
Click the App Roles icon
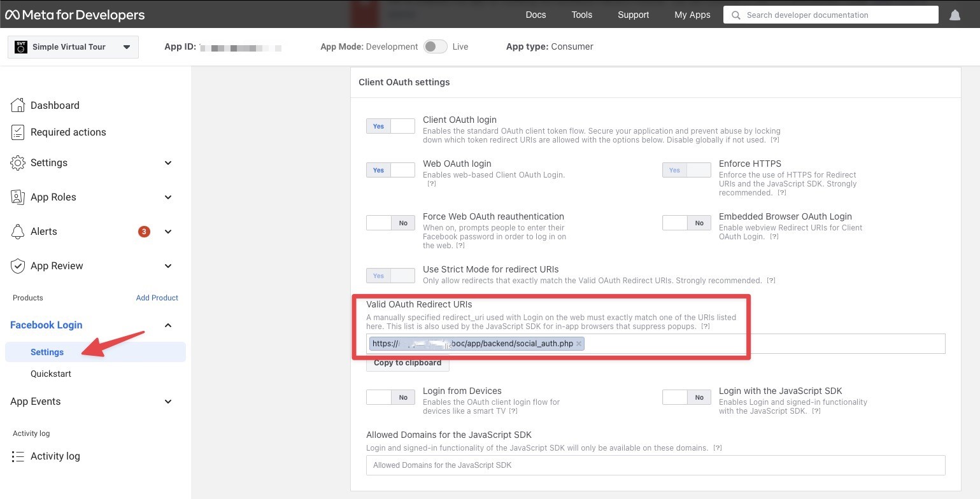coord(18,197)
